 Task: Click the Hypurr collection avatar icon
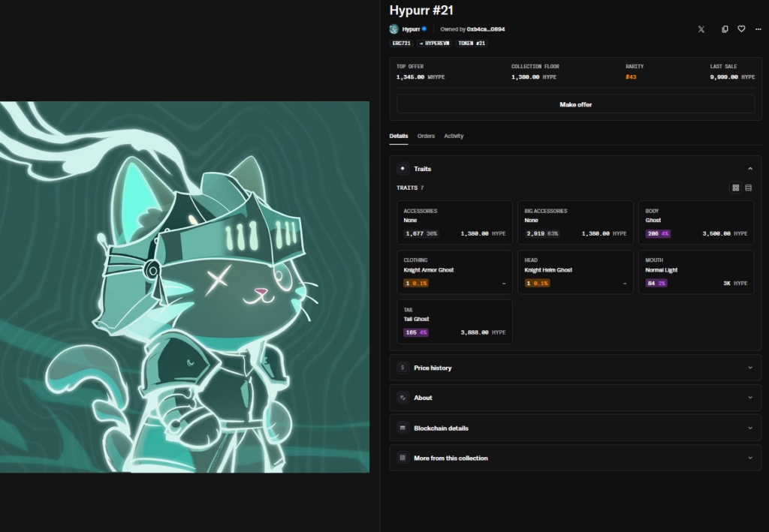(393, 29)
